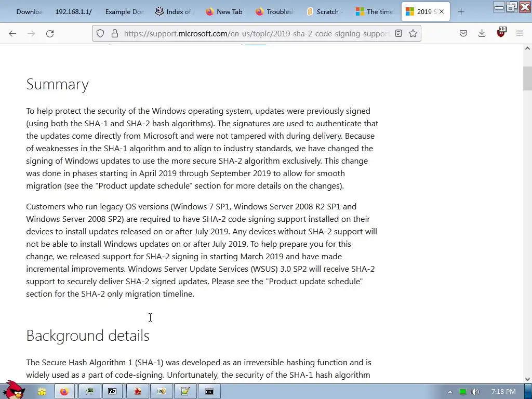
Task: Go back to the previous page
Action: 12,34
